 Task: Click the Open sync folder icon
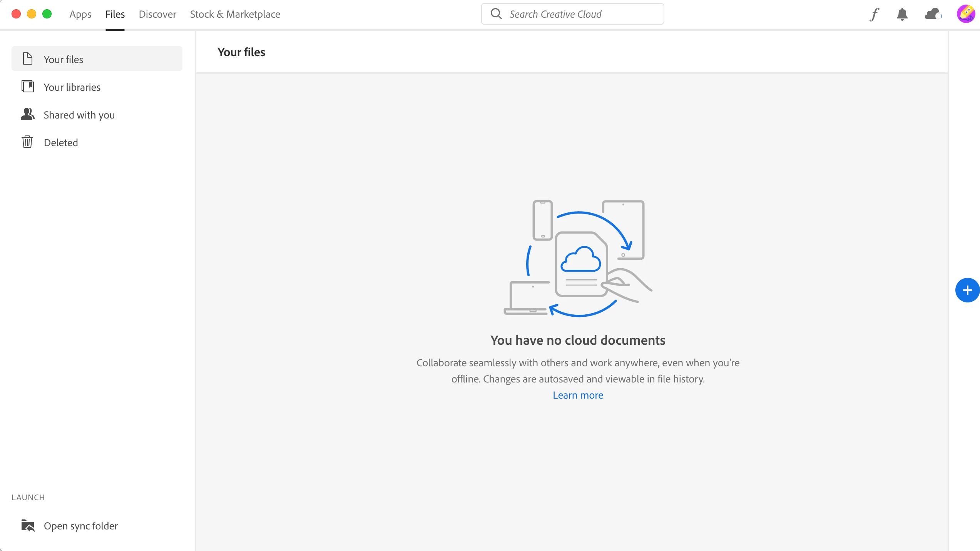tap(28, 526)
